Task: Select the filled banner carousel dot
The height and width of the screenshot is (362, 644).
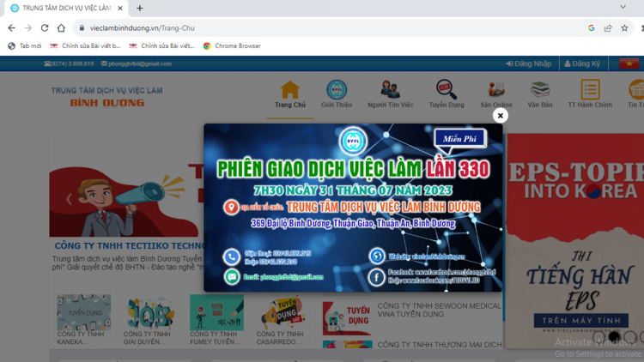Action: (615, 337)
